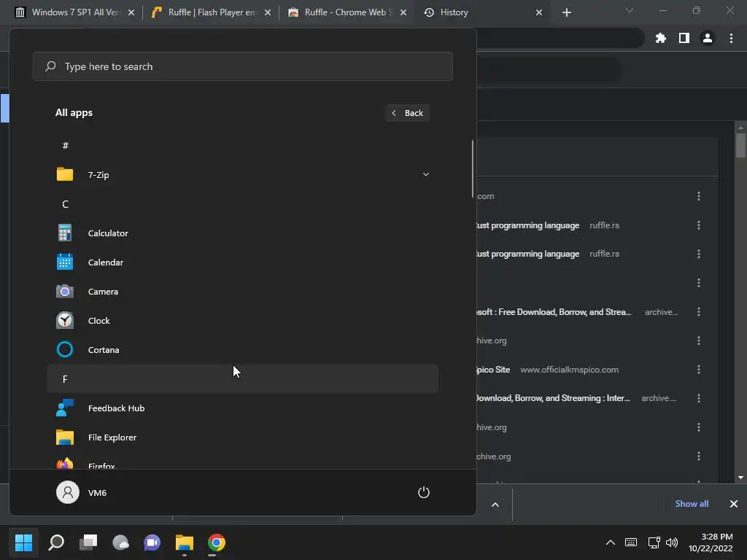The width and height of the screenshot is (747, 560).
Task: Open Firefox from the app list
Action: tap(242, 463)
